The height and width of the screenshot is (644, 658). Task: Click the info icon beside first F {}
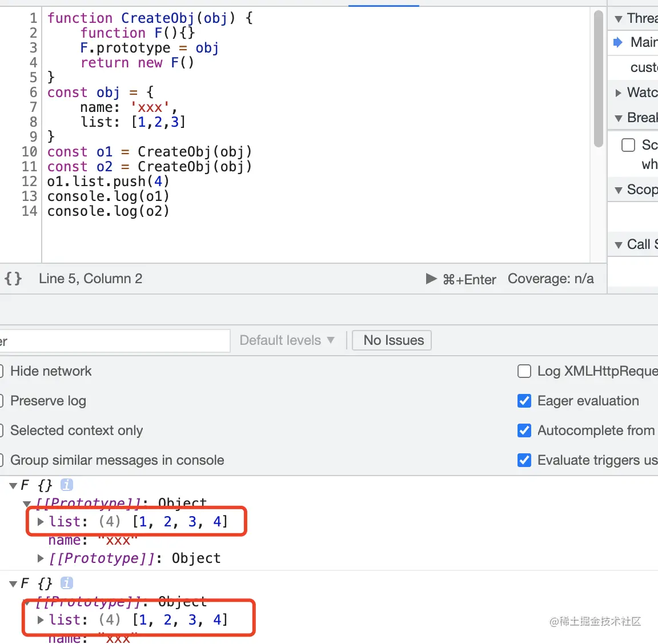(x=67, y=485)
